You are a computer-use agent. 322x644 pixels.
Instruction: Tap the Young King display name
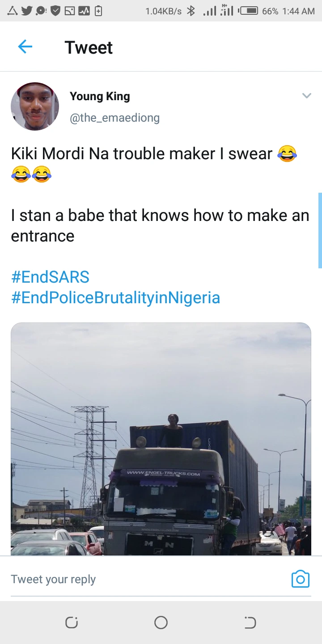pos(100,96)
